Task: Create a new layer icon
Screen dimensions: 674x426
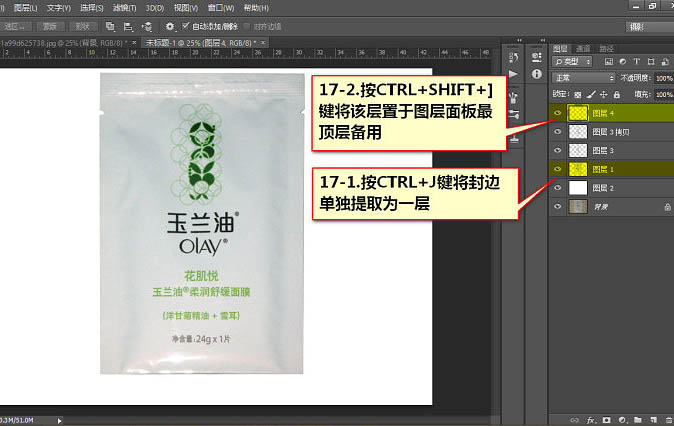Action: click(x=653, y=420)
